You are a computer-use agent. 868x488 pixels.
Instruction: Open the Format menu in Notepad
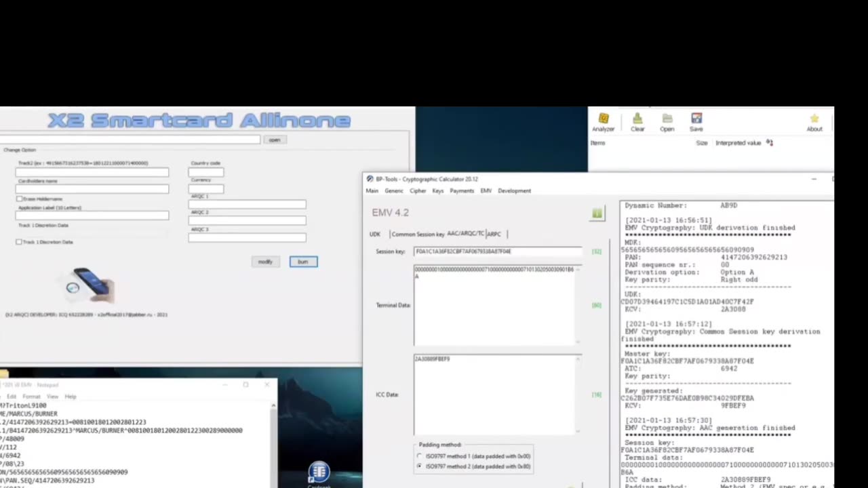(31, 396)
